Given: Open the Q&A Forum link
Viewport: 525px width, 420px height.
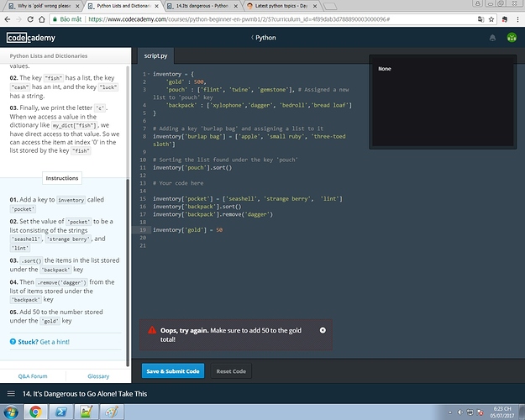Looking at the screenshot, I should [33, 376].
